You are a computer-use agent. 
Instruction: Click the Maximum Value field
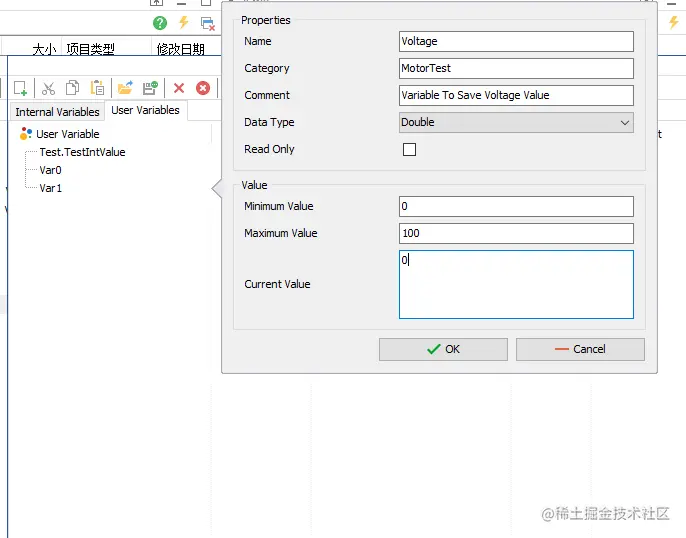pyautogui.click(x=516, y=234)
